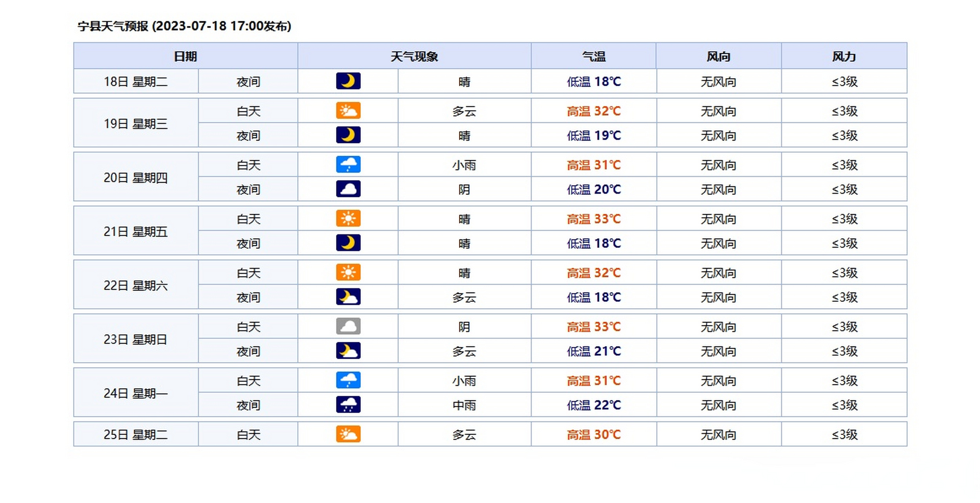Select the night cloudy icon for July 22
Image resolution: width=980 pixels, height=503 pixels.
(x=348, y=297)
